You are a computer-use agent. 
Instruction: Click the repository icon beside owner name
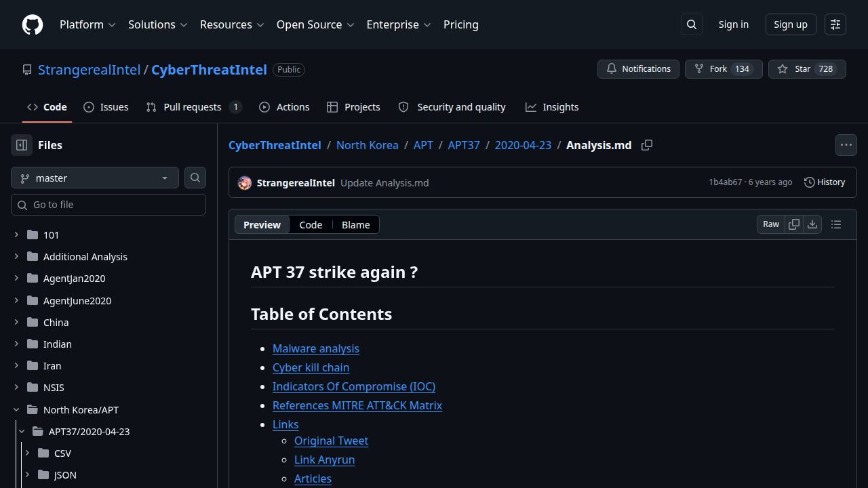(27, 70)
